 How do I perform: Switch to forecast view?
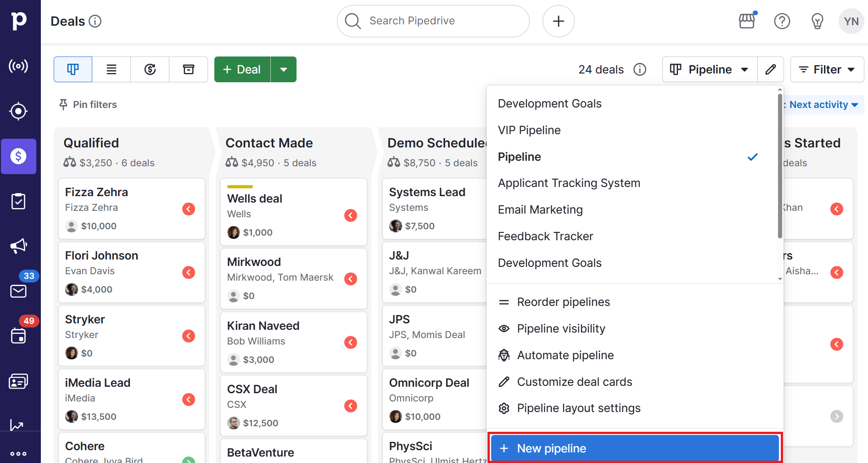click(x=150, y=69)
